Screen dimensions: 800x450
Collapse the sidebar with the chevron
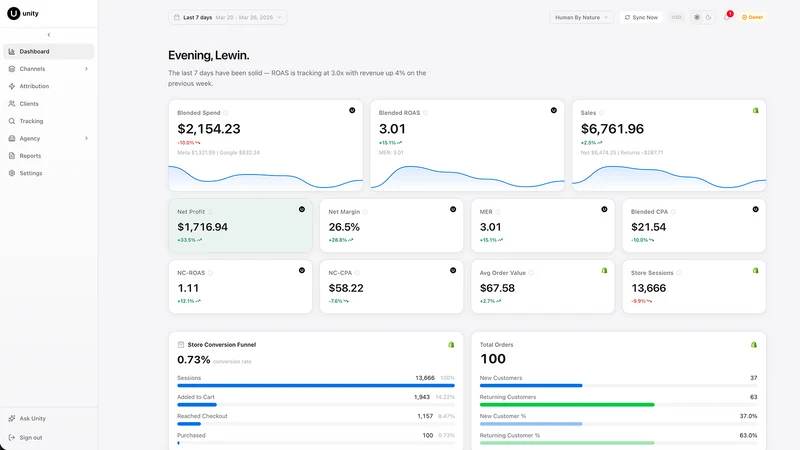pos(49,35)
